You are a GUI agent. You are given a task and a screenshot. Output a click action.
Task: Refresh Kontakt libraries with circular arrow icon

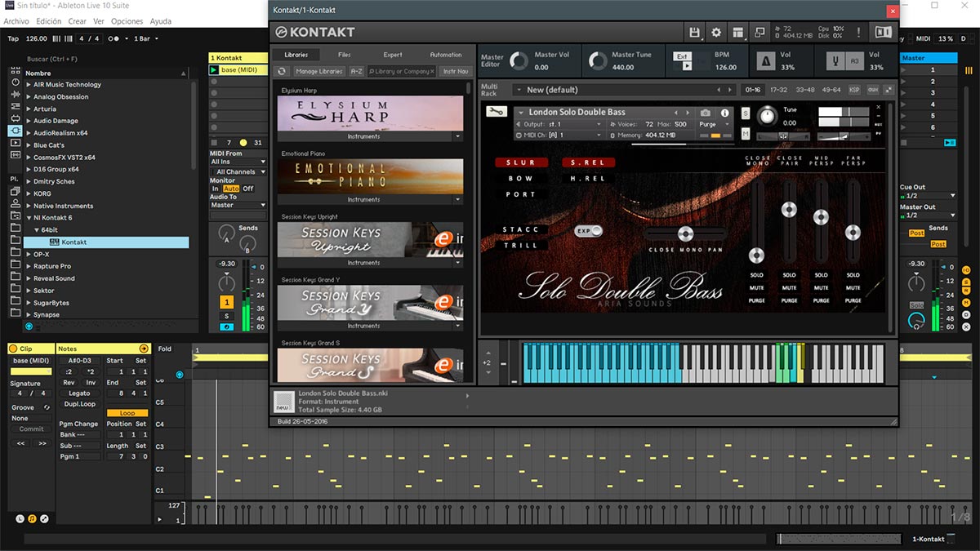coord(283,71)
